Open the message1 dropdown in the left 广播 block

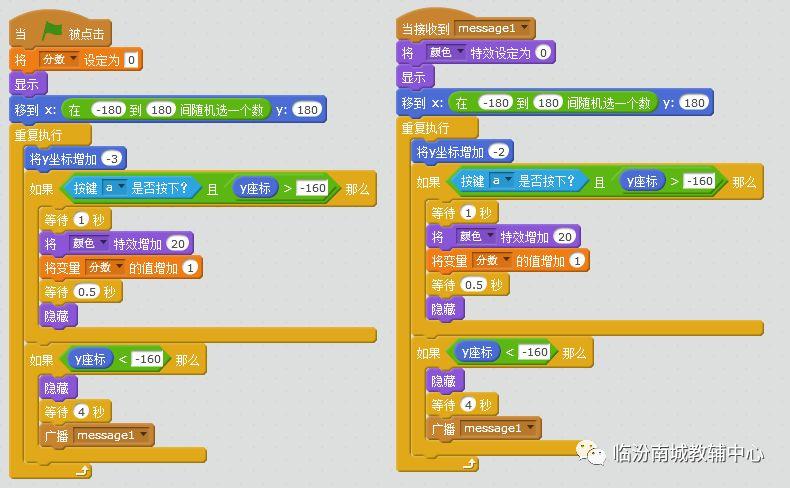(112, 435)
